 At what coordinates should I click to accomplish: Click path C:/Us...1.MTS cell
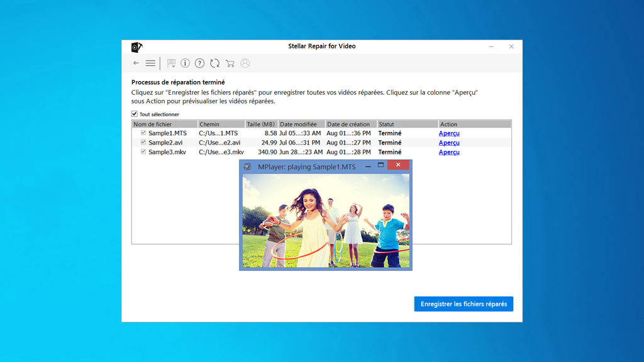[218, 133]
